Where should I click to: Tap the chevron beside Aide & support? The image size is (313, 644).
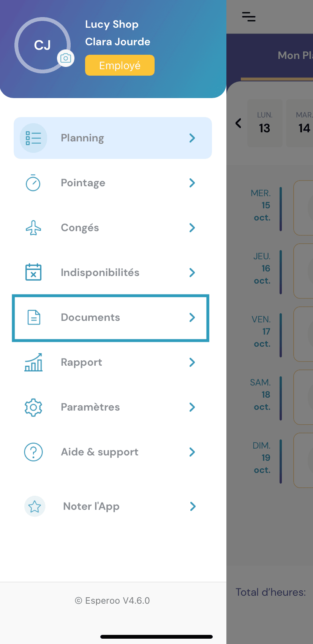(x=192, y=452)
